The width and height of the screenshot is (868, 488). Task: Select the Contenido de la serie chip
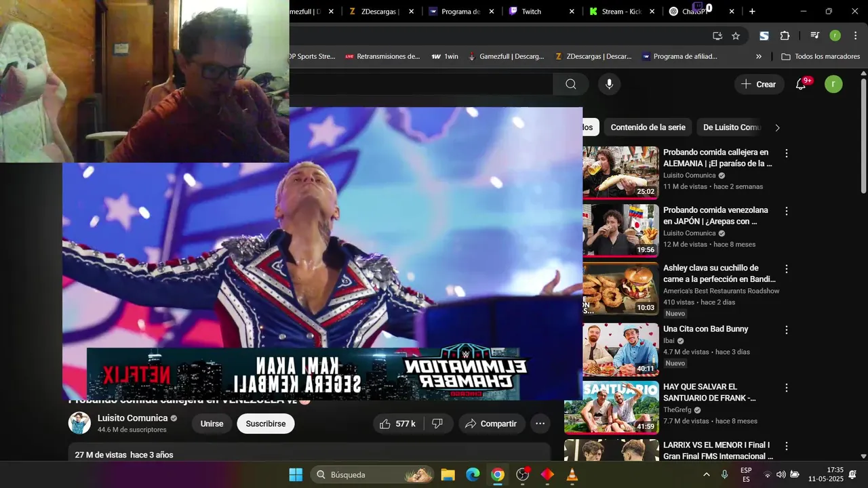648,127
